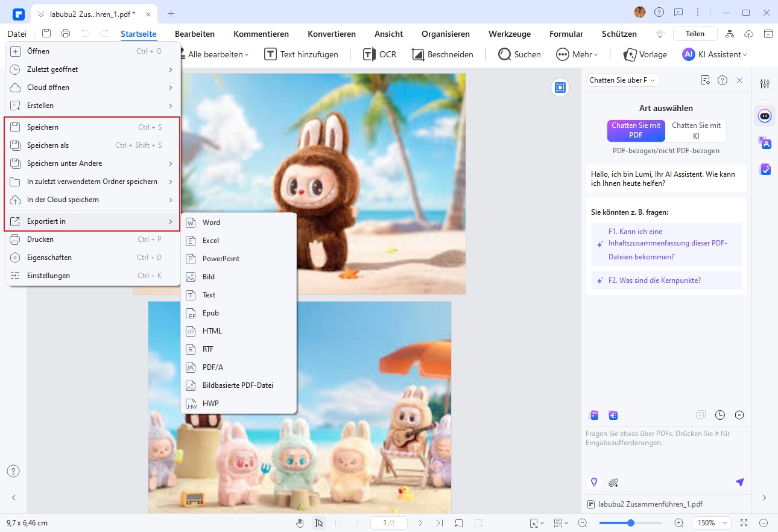Jump to the last page arrow

[439, 523]
